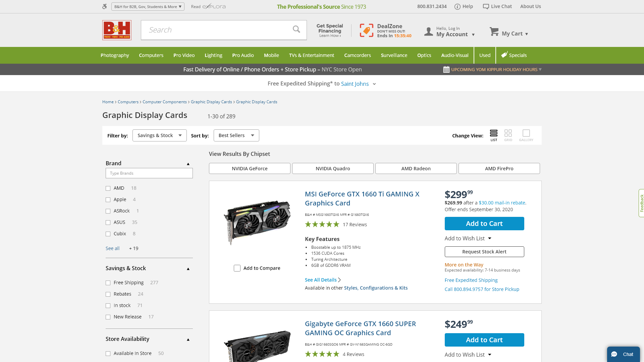The image size is (644, 362).
Task: Click the $30.00 mail-in rebate link
Action: pyautogui.click(x=502, y=203)
